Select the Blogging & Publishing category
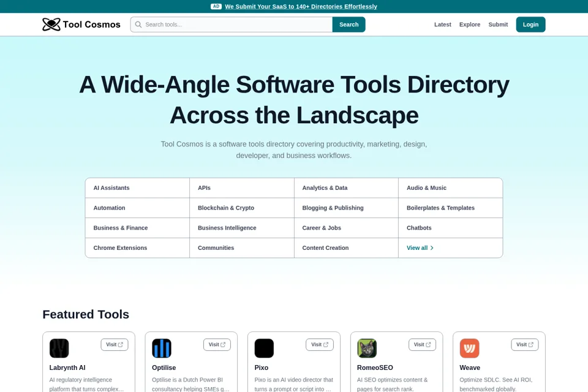Viewport: 588px width, 392px height. [346, 208]
